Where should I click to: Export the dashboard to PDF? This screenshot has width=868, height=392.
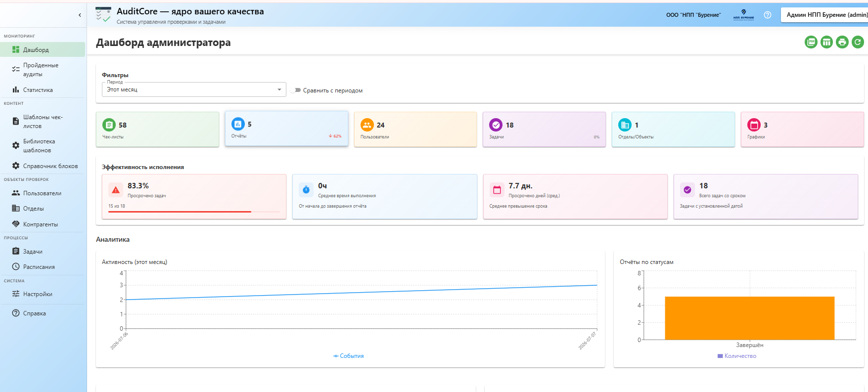811,43
